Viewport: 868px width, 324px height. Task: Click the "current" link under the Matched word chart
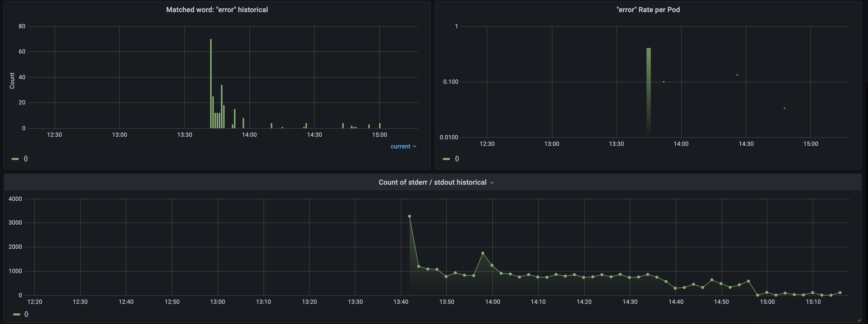click(x=400, y=147)
